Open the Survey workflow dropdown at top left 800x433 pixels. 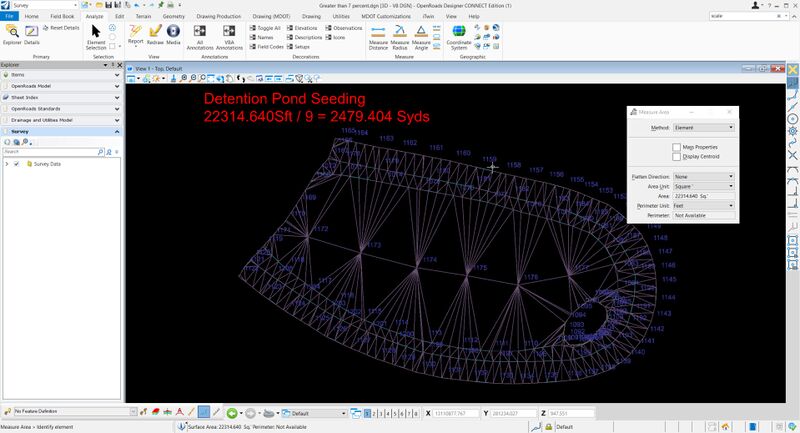(x=44, y=5)
